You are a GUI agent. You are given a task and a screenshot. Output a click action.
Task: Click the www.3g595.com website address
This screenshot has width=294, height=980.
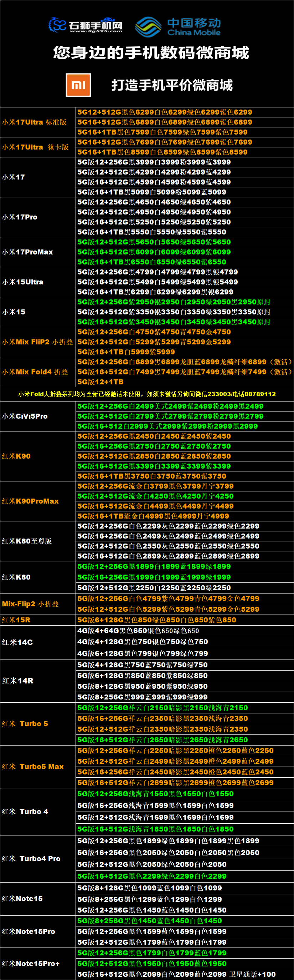point(96,31)
